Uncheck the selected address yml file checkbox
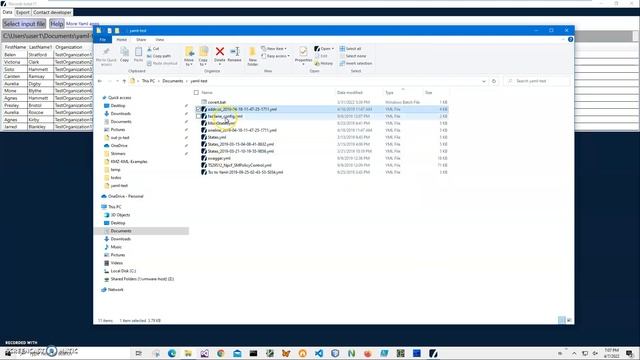 (x=198, y=109)
